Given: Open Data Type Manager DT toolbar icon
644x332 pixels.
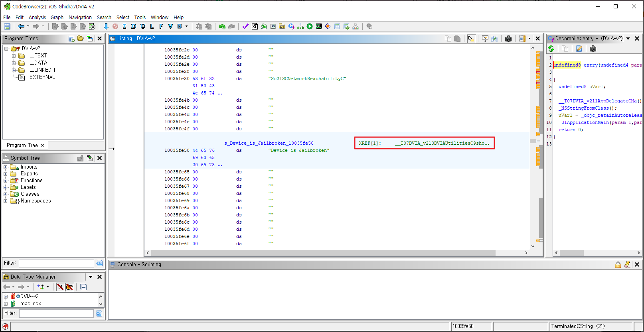Looking at the screenshot, I should click(282, 26).
